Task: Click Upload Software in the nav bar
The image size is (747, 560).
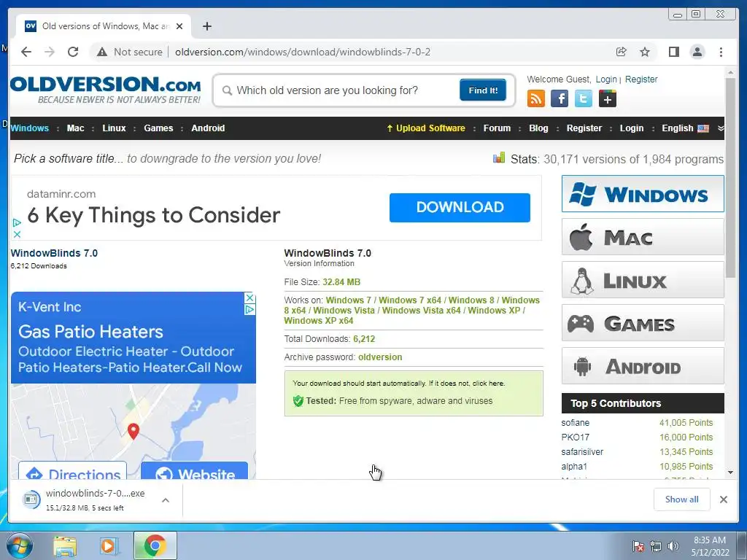Action: [426, 128]
